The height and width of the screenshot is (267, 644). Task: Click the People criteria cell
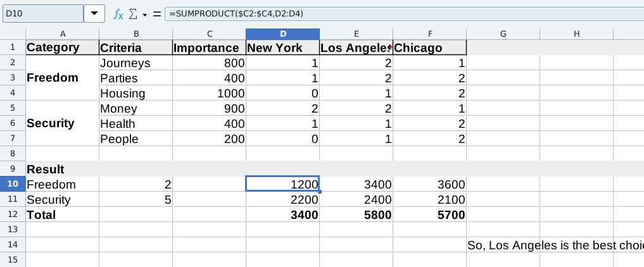pyautogui.click(x=136, y=139)
